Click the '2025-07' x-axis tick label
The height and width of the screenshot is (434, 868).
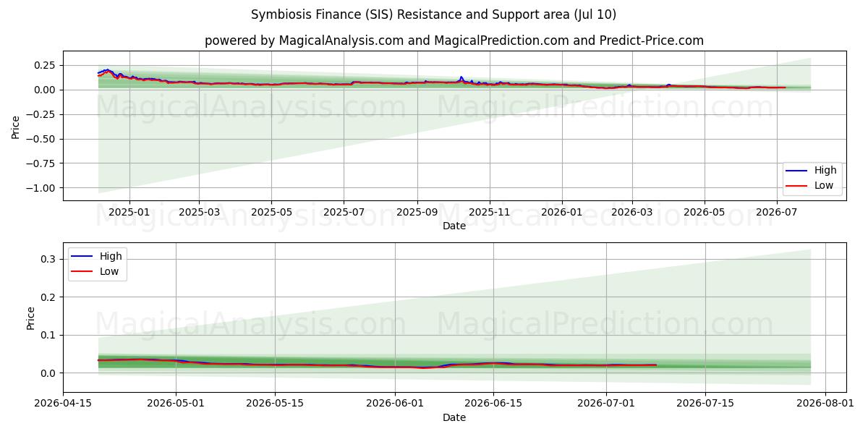[x=344, y=212]
